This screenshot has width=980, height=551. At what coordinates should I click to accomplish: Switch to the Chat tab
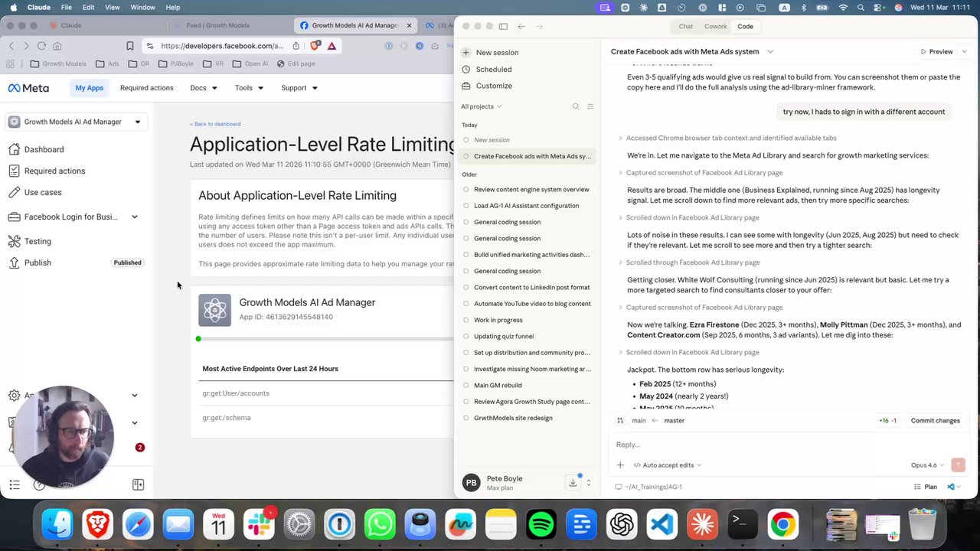(x=686, y=26)
